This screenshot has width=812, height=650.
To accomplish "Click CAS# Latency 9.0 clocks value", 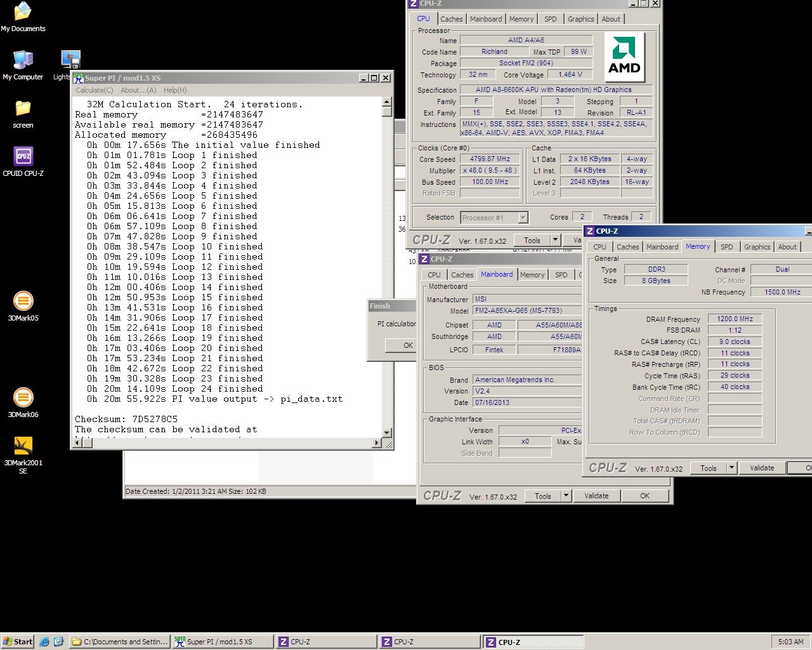I will pyautogui.click(x=735, y=342).
